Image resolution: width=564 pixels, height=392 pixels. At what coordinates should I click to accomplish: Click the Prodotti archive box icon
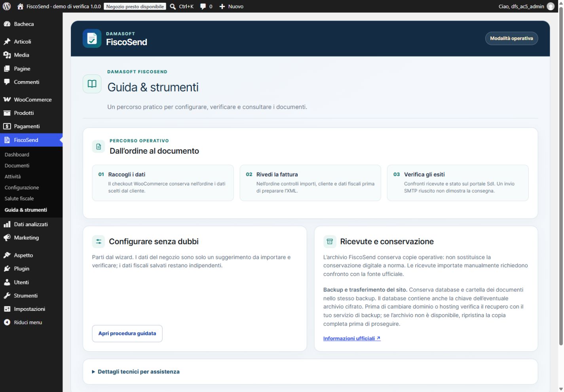coord(7,113)
